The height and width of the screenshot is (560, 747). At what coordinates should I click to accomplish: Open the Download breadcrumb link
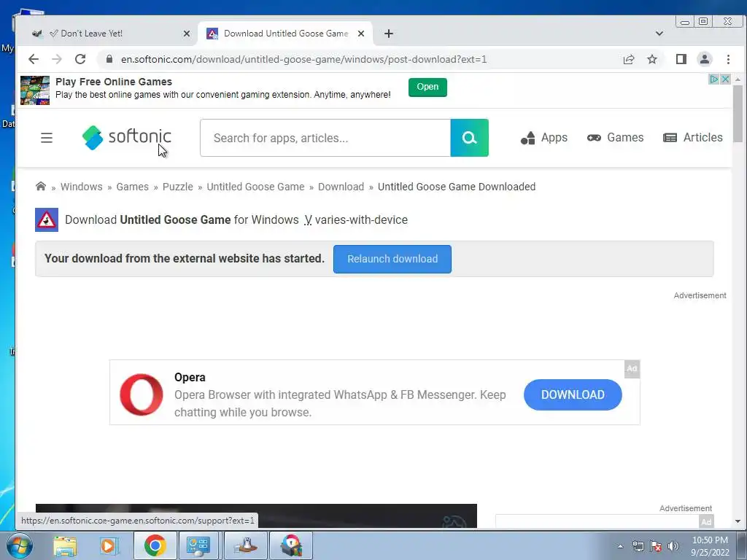pos(341,187)
